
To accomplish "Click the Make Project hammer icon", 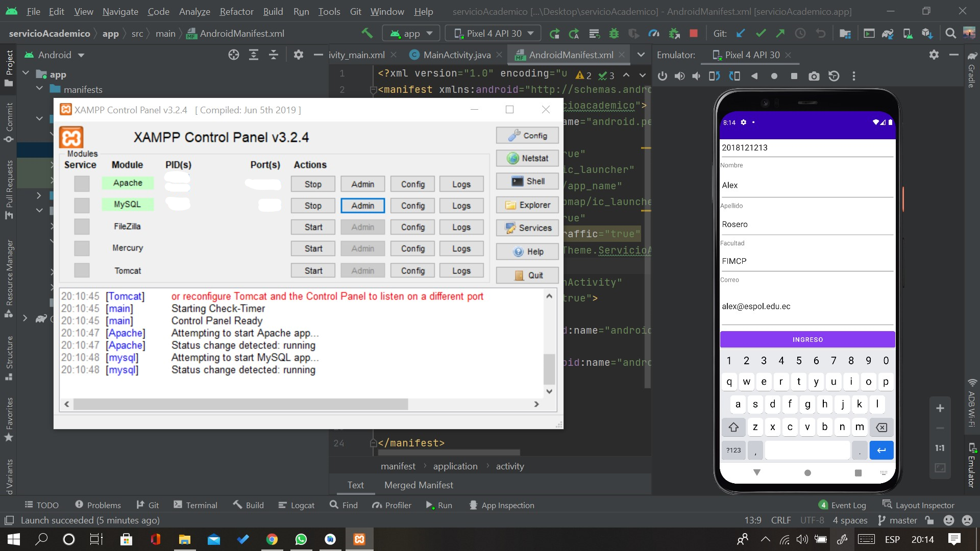I will (x=366, y=33).
